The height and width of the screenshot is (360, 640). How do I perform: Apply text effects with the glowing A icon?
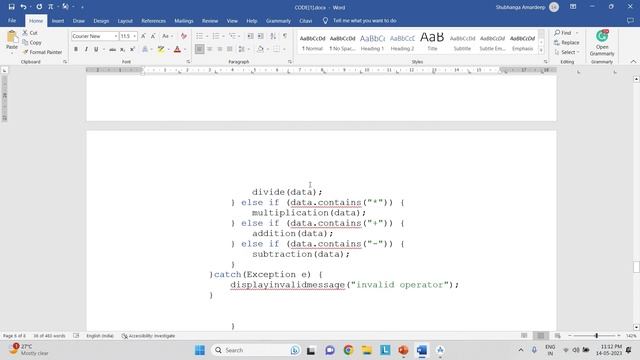[145, 49]
